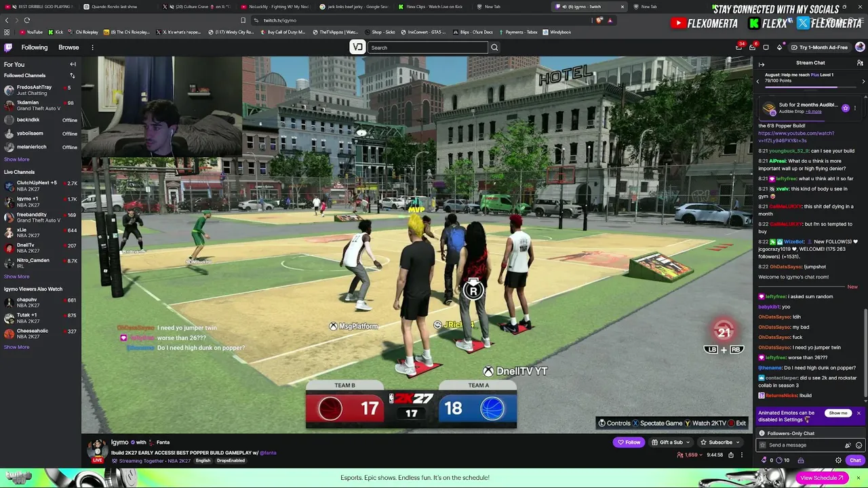Viewport: 868px width, 488px height.
Task: Open backndkk offline channel
Action: point(41,120)
